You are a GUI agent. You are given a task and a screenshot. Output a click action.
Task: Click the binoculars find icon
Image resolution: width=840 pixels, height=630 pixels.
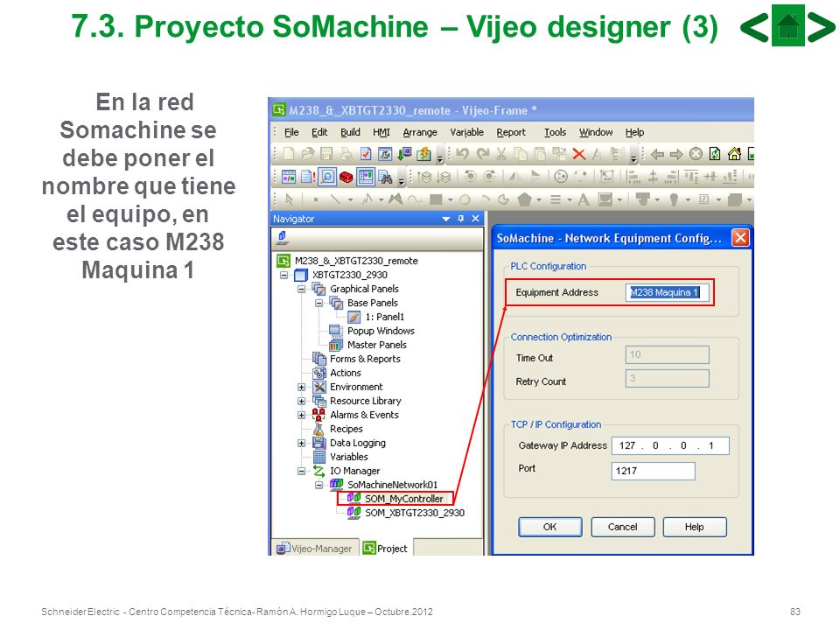385,177
